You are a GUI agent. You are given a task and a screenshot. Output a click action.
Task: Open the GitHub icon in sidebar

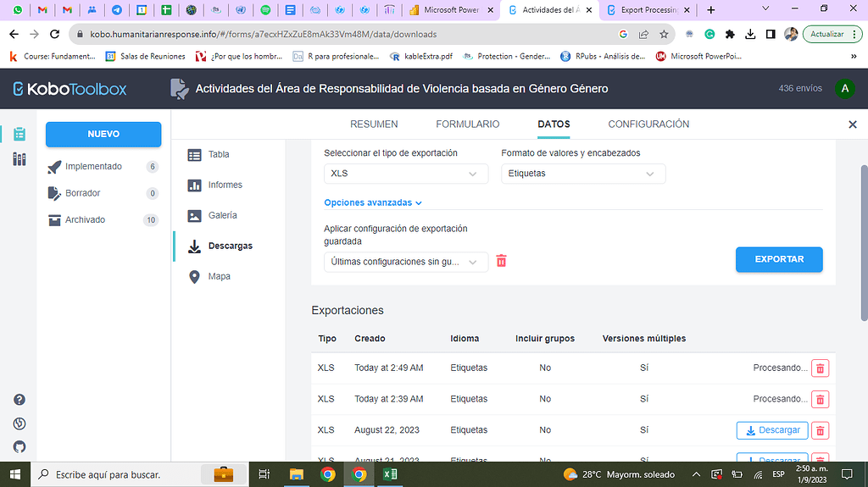pyautogui.click(x=19, y=446)
